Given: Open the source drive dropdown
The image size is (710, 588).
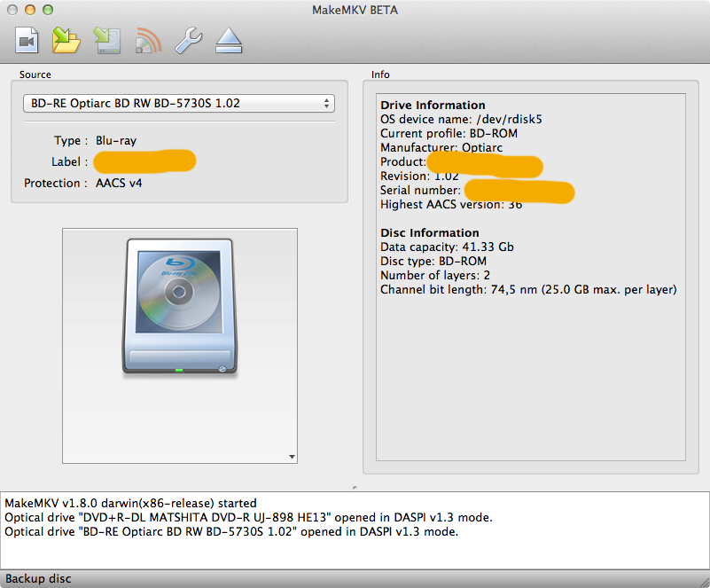Looking at the screenshot, I should tap(179, 103).
